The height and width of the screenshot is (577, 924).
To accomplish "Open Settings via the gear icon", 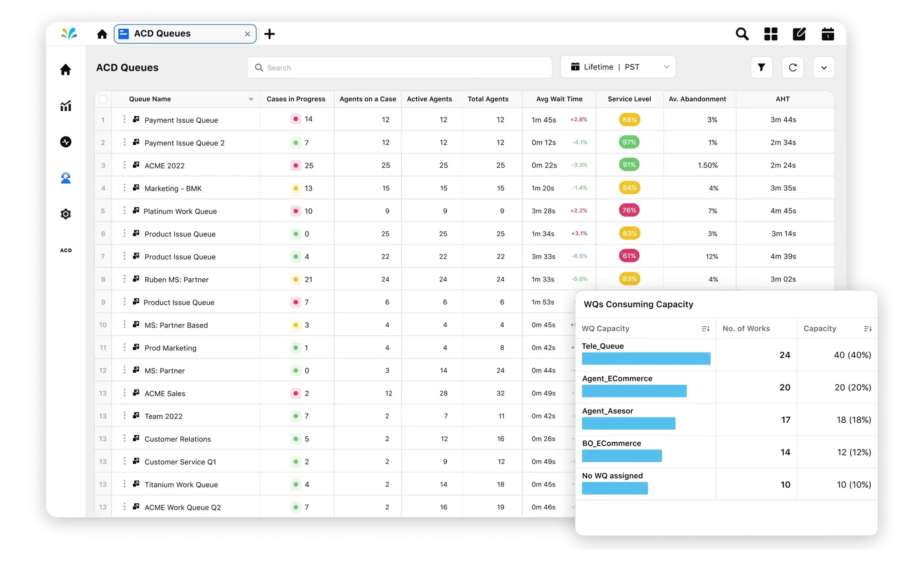I will [x=66, y=214].
